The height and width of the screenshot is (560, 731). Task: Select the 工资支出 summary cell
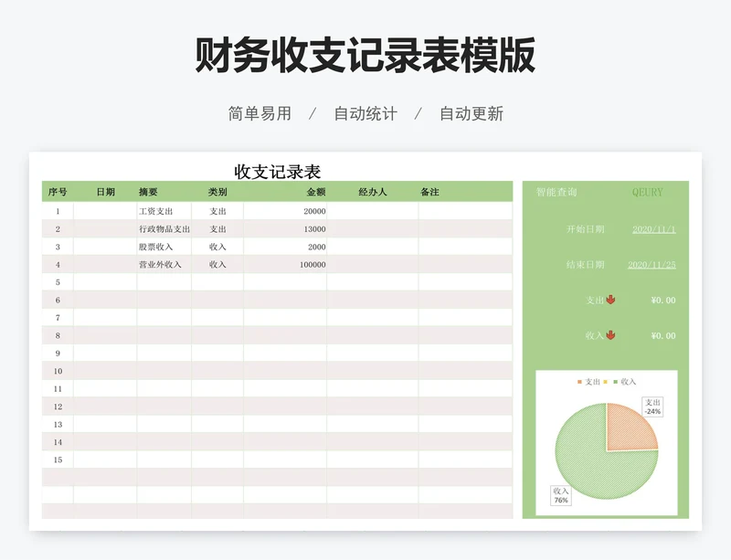click(x=164, y=211)
